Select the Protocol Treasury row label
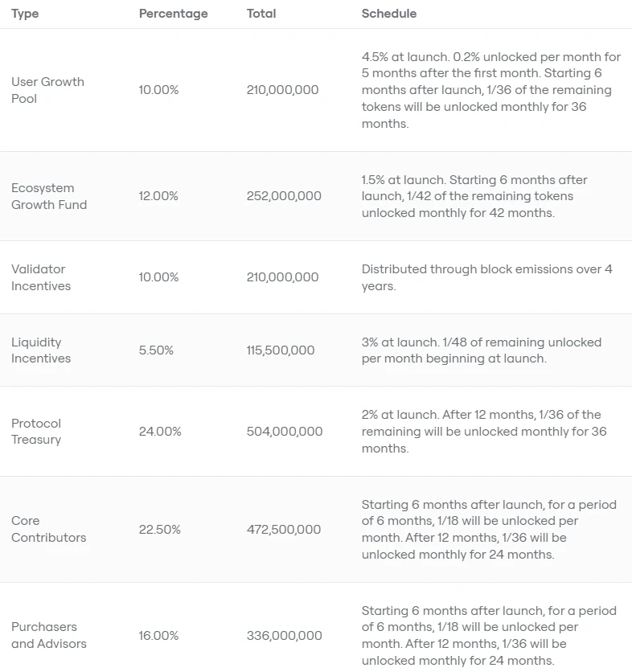The image size is (632, 672). pyautogui.click(x=36, y=432)
